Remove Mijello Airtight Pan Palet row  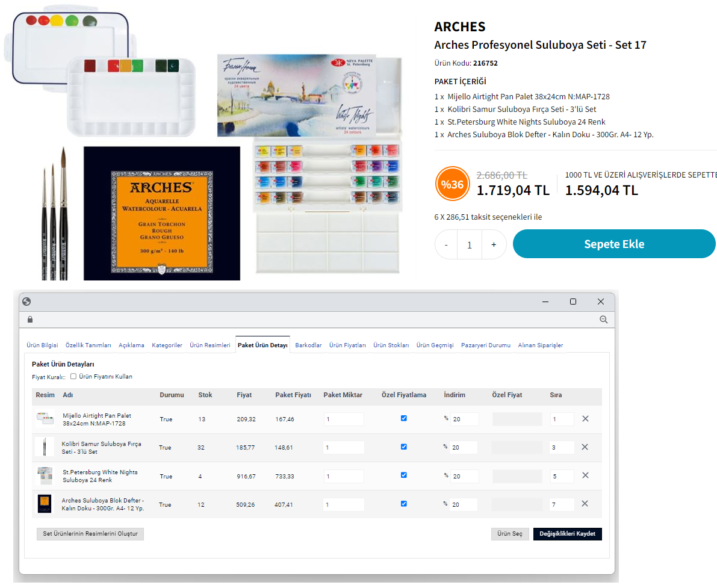pyautogui.click(x=585, y=419)
